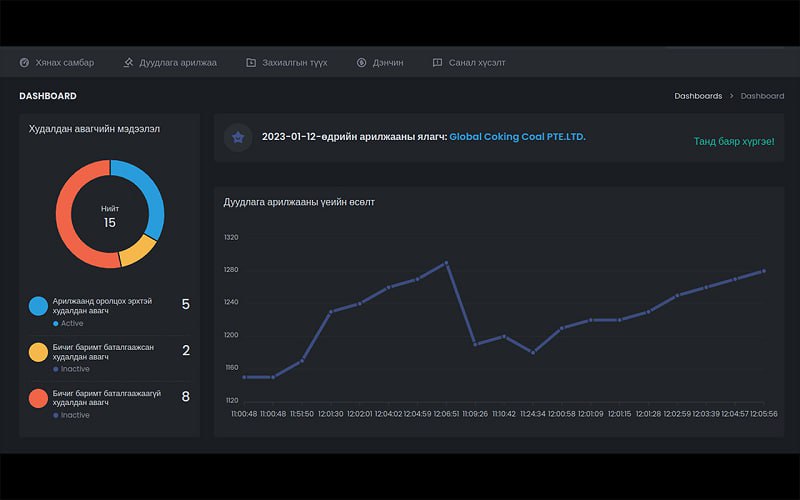Viewport: 800px width, 500px height.
Task: Click the count value 5
Action: (x=186, y=305)
